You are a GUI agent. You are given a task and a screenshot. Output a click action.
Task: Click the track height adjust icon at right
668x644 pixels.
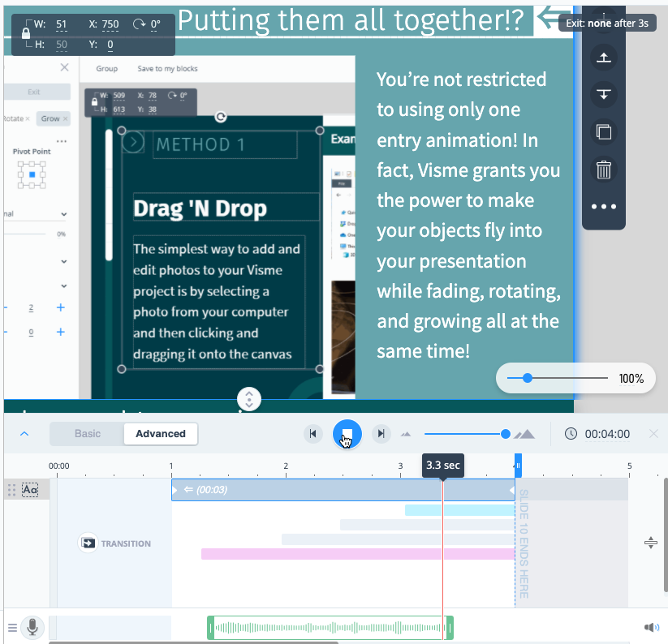point(650,543)
